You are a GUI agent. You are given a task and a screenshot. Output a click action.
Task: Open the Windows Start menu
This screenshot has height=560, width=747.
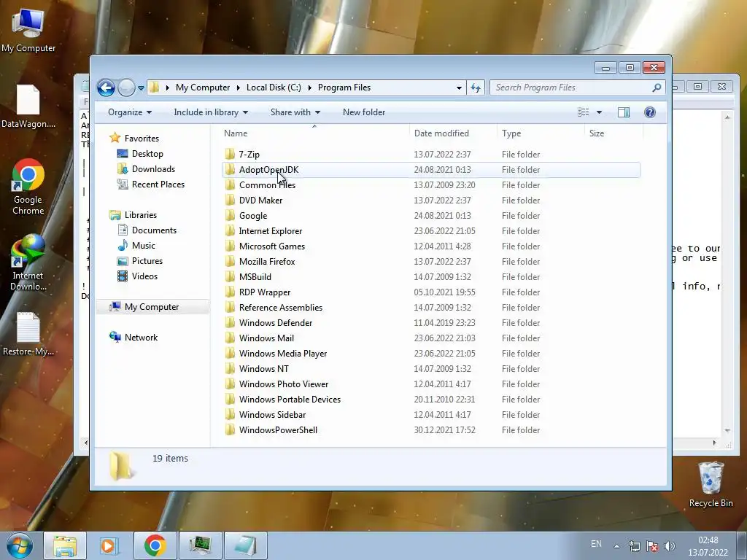click(x=20, y=545)
